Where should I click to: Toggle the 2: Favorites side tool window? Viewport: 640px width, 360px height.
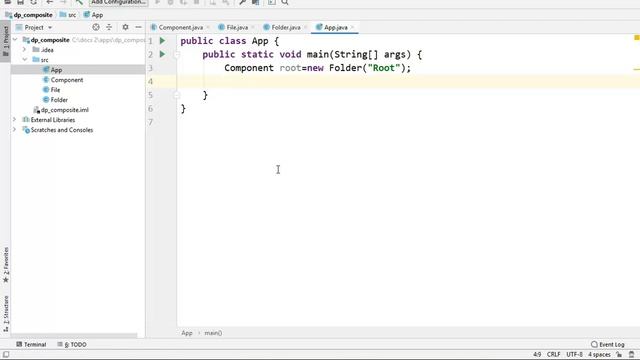(x=5, y=264)
